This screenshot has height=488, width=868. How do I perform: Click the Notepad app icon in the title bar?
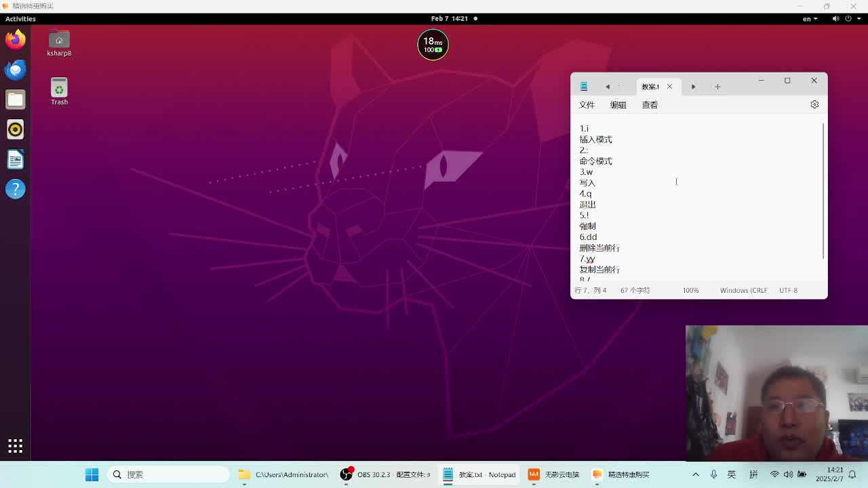point(584,86)
